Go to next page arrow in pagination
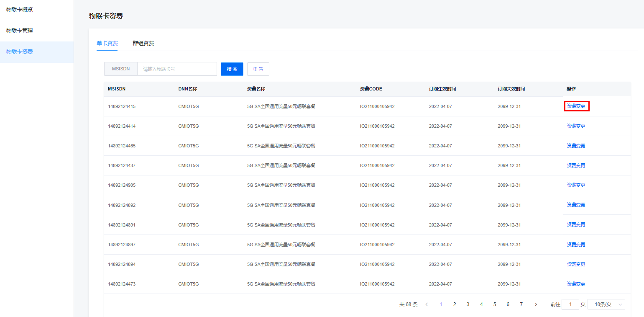Screen dimensions: 644x317 (x=536, y=304)
